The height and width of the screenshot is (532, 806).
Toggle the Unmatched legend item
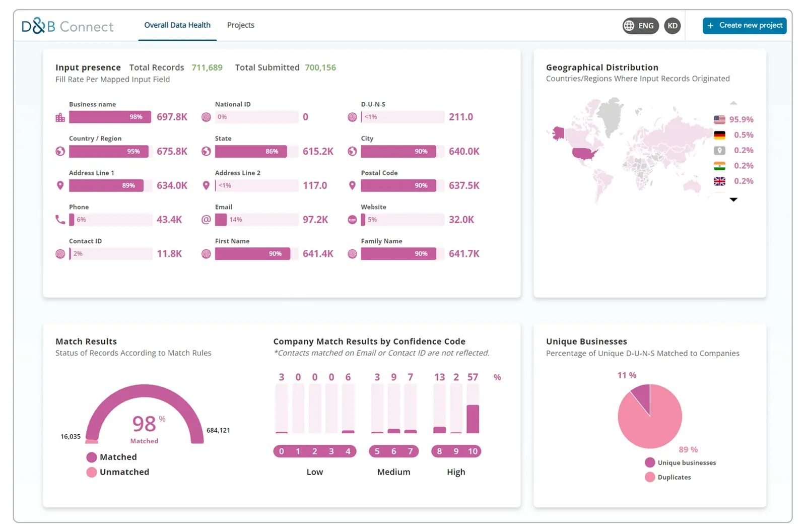tap(118, 472)
